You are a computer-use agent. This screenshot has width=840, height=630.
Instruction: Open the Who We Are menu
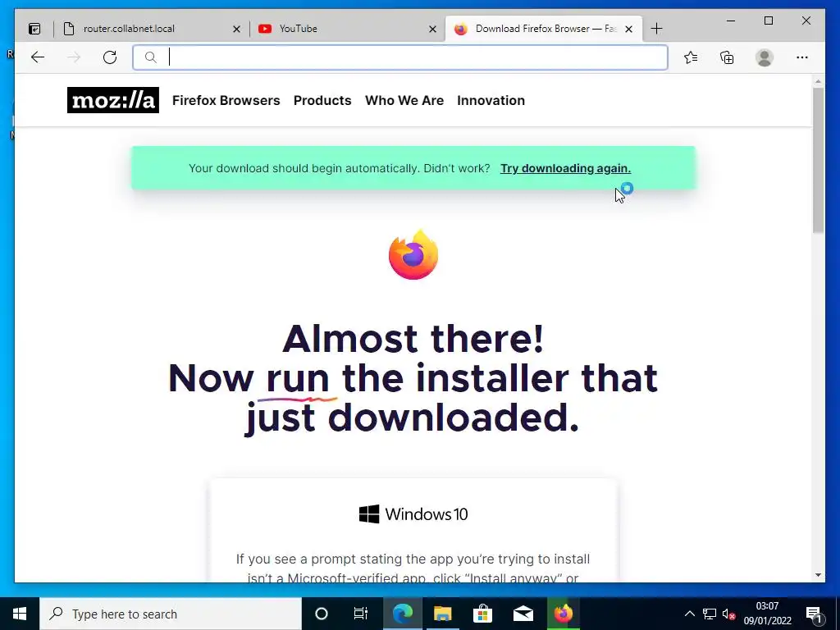(404, 100)
